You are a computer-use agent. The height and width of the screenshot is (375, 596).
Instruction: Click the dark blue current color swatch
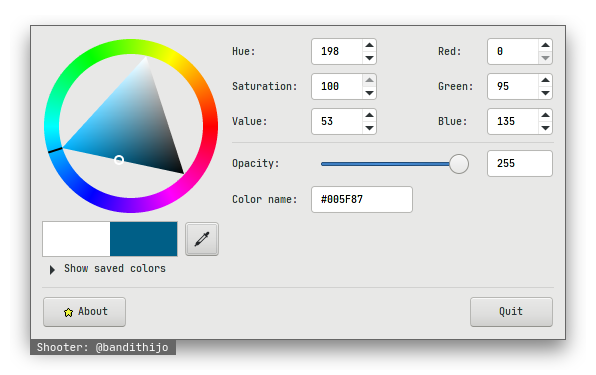point(144,239)
